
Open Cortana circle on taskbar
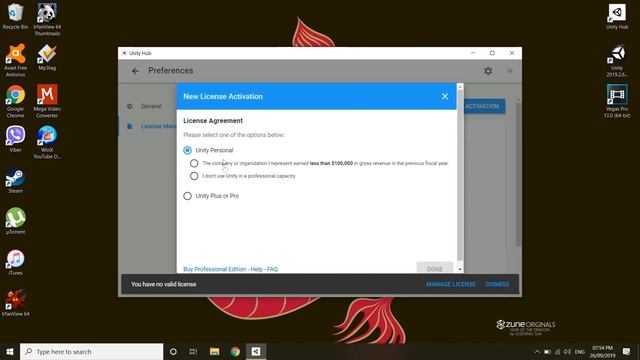pyautogui.click(x=173, y=351)
